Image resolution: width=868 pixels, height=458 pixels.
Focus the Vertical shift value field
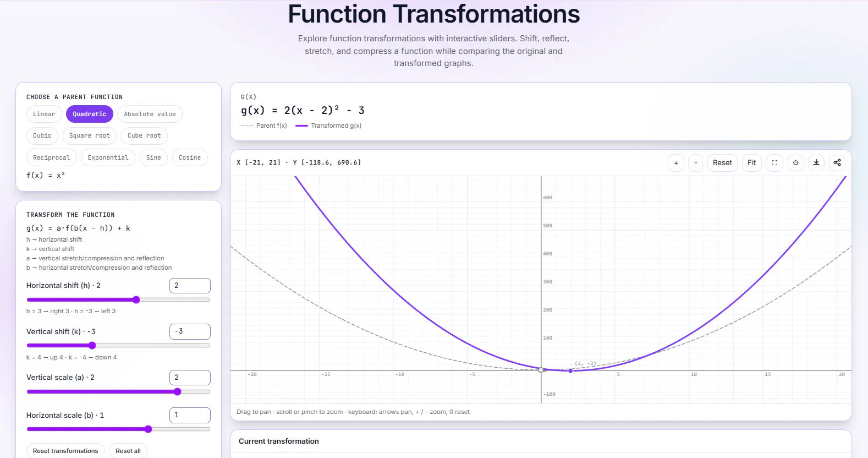click(190, 331)
